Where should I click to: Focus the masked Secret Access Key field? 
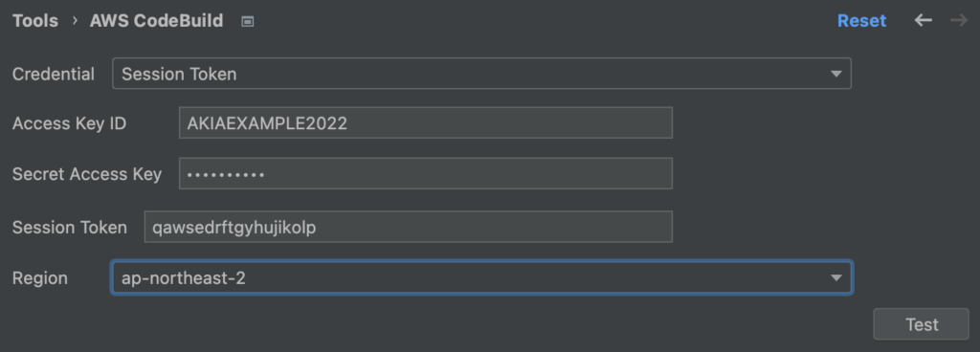pos(425,173)
